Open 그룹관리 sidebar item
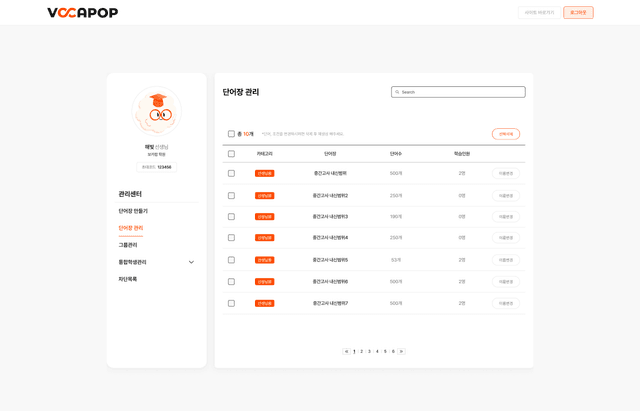 click(x=128, y=245)
